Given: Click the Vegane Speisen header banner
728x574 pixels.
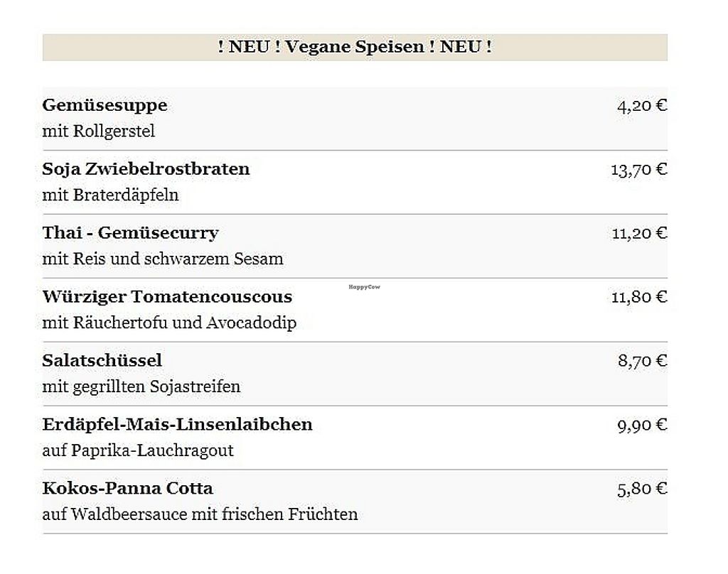Looking at the screenshot, I should pos(355,48).
